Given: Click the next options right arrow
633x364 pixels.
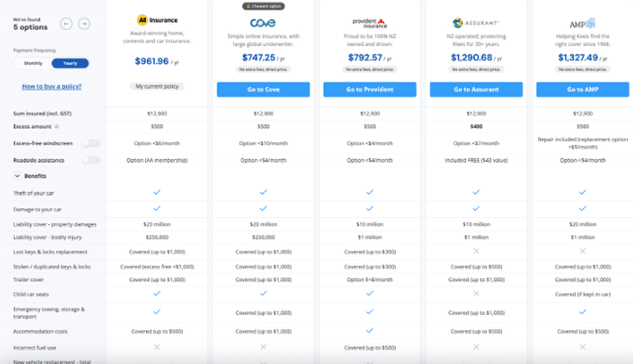Looking at the screenshot, I should tap(84, 24).
